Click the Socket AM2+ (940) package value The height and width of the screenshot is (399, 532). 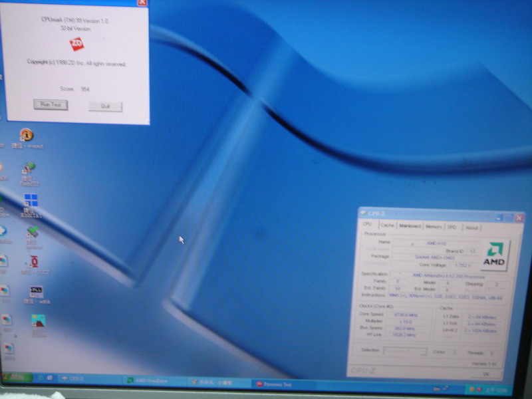coord(435,257)
